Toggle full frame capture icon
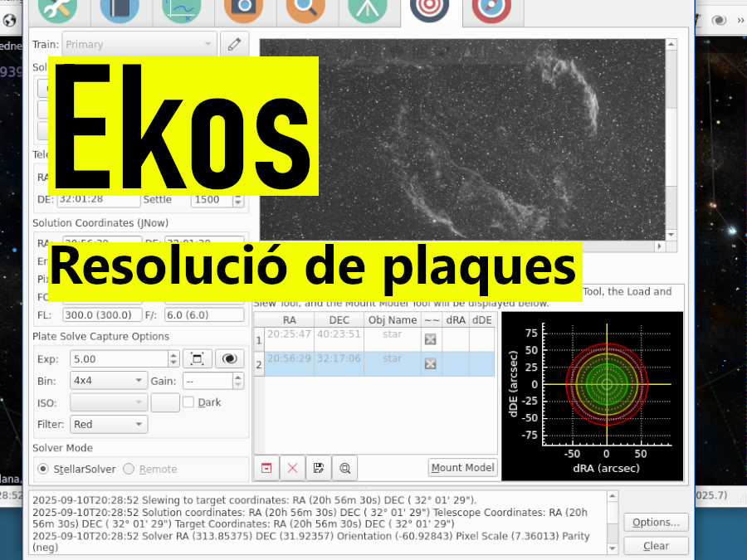Viewport: 747px width, 560px height. [x=198, y=358]
